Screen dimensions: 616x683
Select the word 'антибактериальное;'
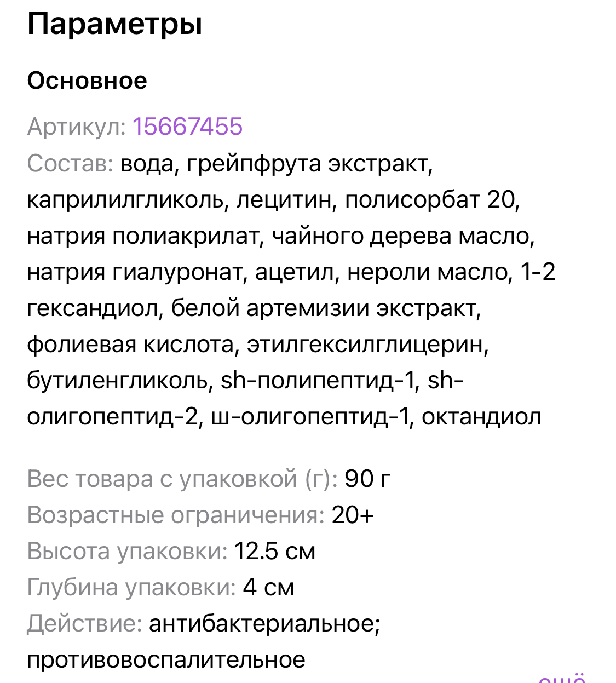264,623
